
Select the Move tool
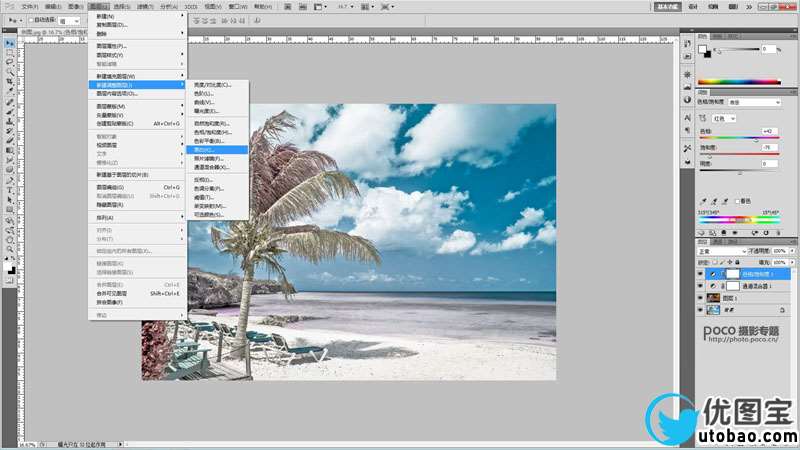pos(10,43)
